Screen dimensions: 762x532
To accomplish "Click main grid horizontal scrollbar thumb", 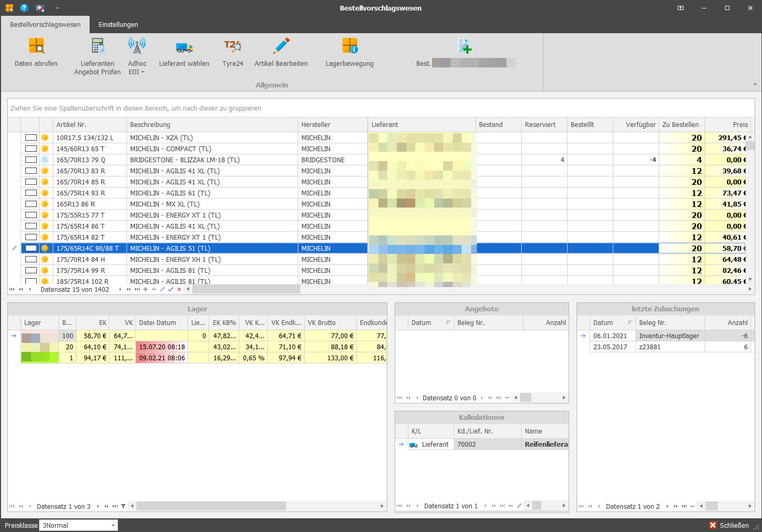I will click(246, 289).
